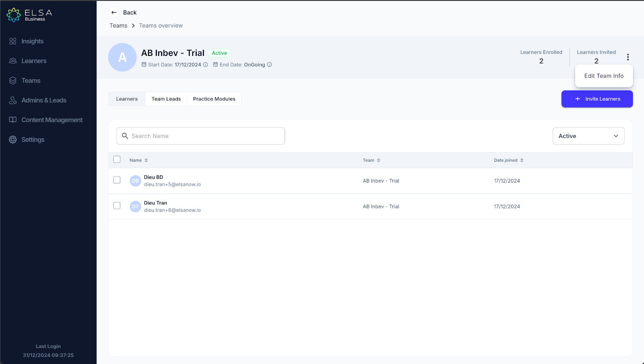
Task: Open Settings in the sidebar
Action: pos(33,140)
